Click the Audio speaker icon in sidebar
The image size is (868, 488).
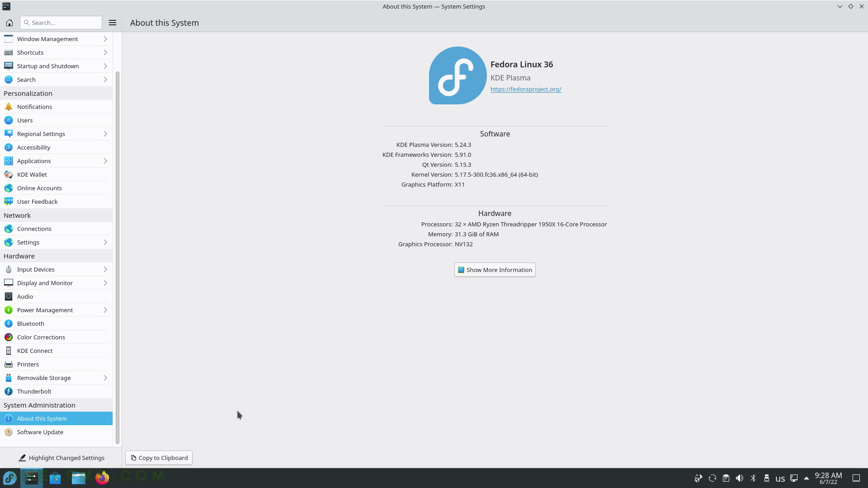pos(9,296)
